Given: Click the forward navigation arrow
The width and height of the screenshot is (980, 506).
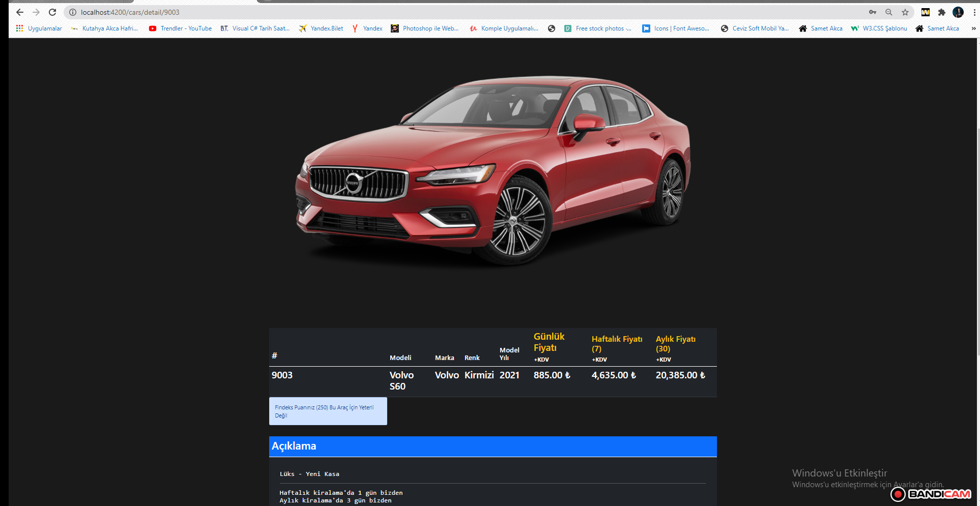Looking at the screenshot, I should coord(36,12).
